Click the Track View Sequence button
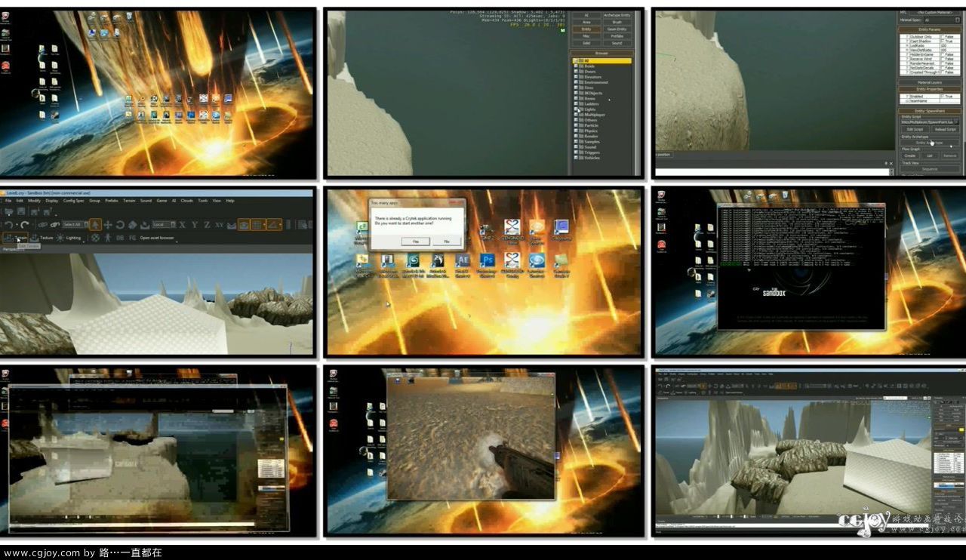 click(x=930, y=169)
